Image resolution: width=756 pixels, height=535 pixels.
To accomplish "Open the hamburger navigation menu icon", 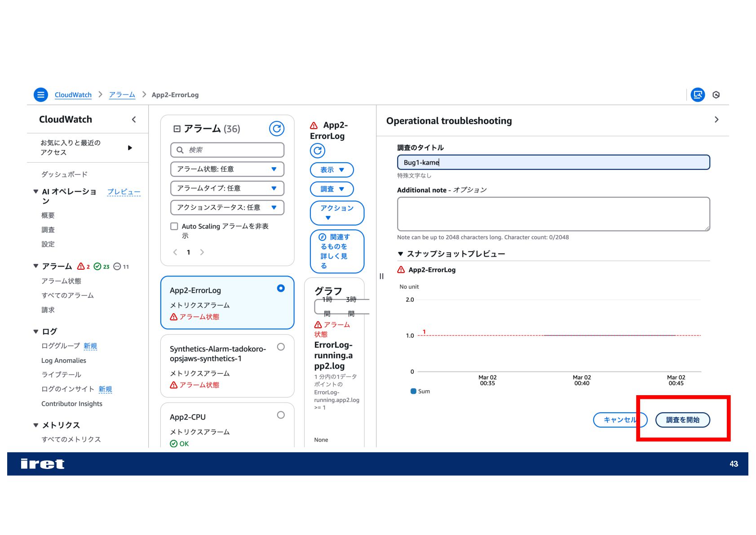I will [41, 95].
